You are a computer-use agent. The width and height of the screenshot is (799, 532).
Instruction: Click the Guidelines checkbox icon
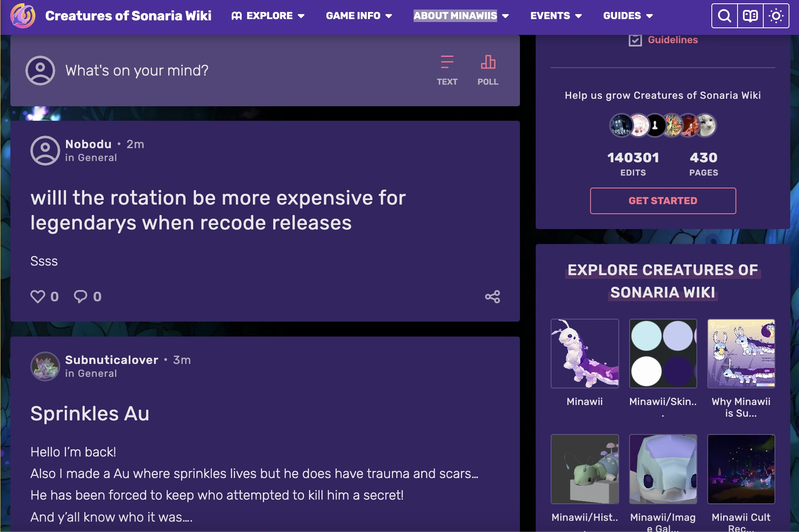[635, 40]
